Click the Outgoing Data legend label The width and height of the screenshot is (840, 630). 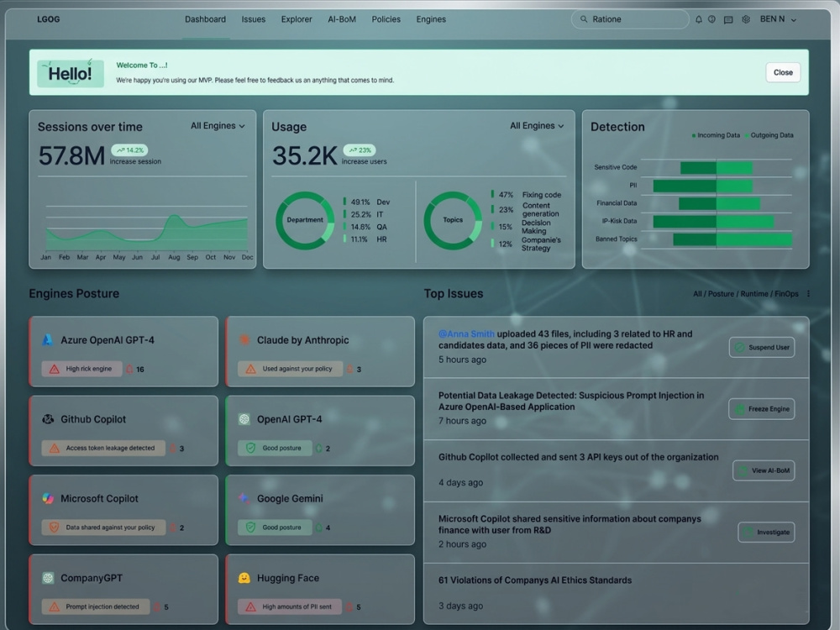(x=771, y=135)
